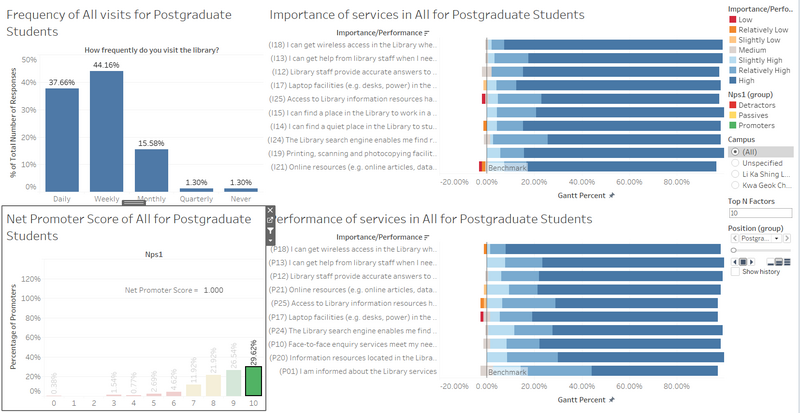
Task: Select the Unspecified campus option
Action: (x=735, y=163)
